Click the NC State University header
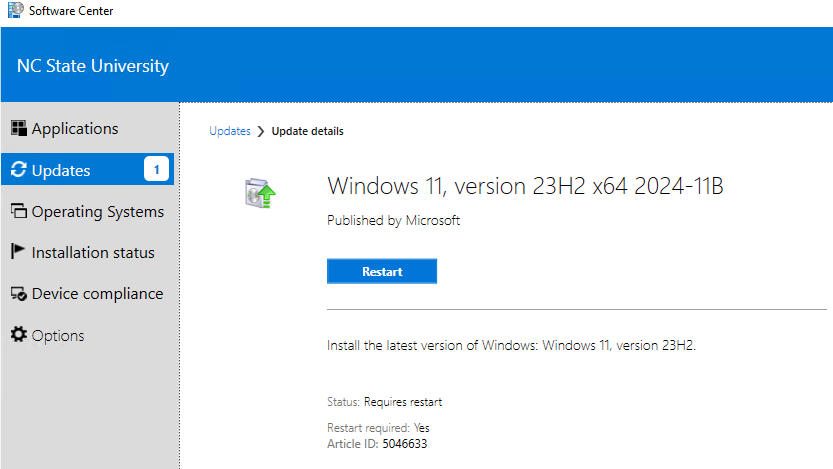Screen dimensions: 833x469 (93, 67)
